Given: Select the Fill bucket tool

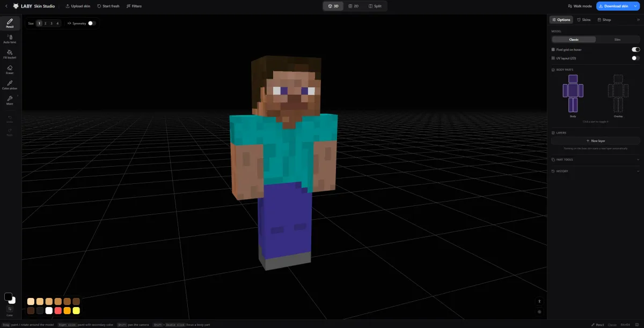Looking at the screenshot, I should [x=10, y=54].
